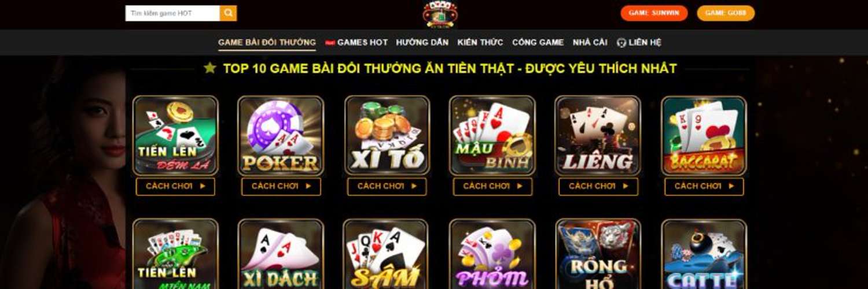Click the GAME GO88 button
Screen dimensions: 868x289
click(726, 13)
